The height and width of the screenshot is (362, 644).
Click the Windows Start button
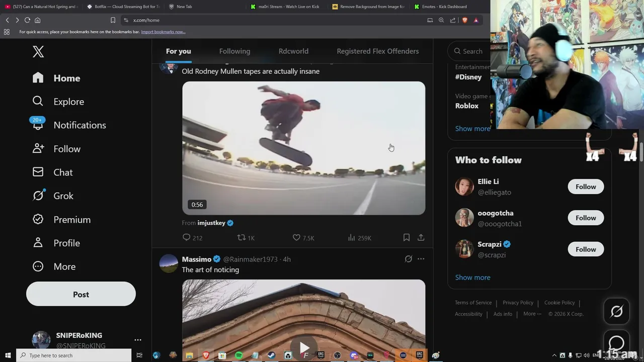(x=8, y=355)
